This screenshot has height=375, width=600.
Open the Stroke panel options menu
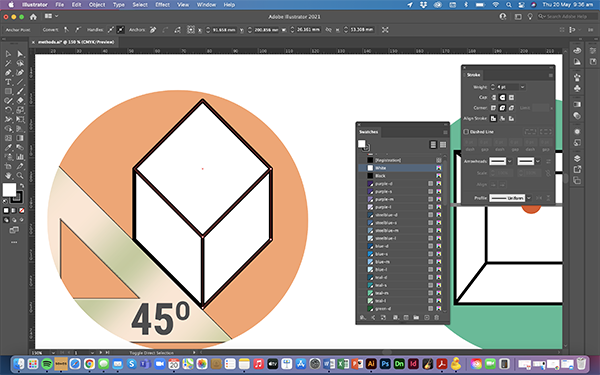pyautogui.click(x=551, y=75)
